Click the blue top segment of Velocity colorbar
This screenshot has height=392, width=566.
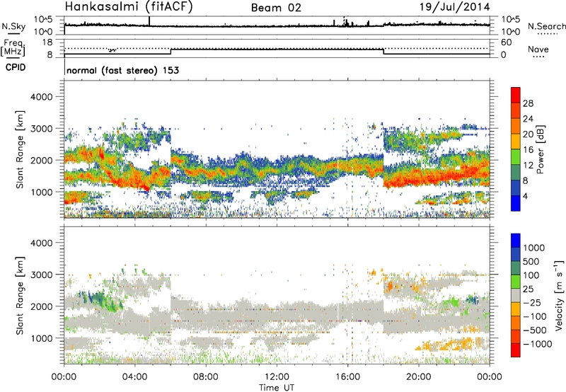coord(516,241)
